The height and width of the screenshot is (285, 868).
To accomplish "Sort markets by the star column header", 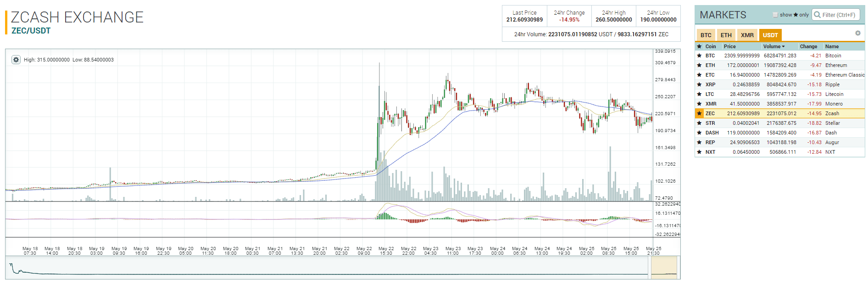I will (699, 46).
